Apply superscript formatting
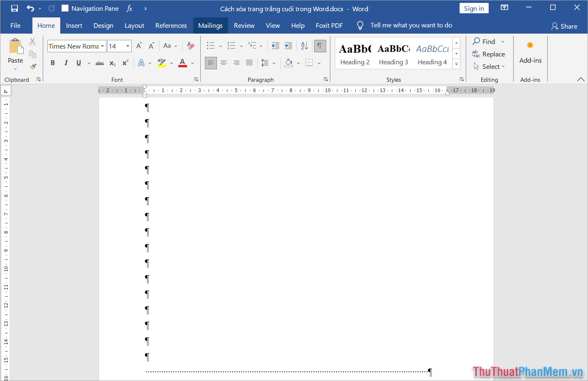This screenshot has height=381, width=588. pyautogui.click(x=125, y=63)
